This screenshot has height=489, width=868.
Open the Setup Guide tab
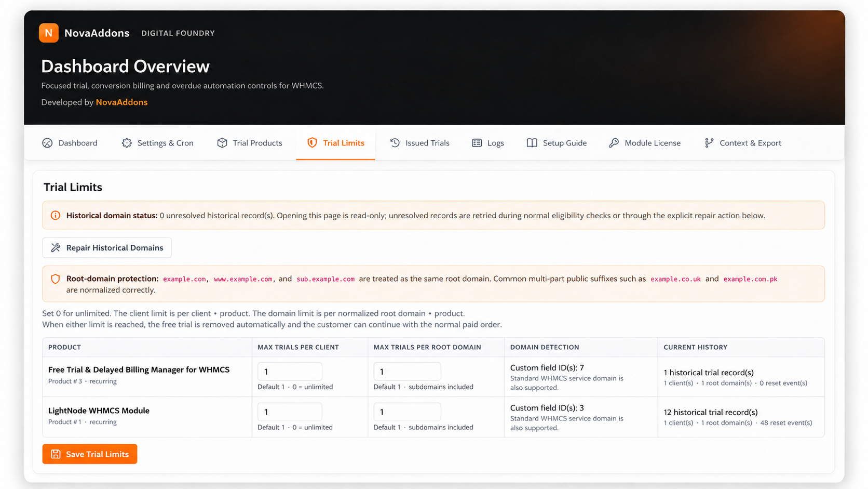[557, 143]
